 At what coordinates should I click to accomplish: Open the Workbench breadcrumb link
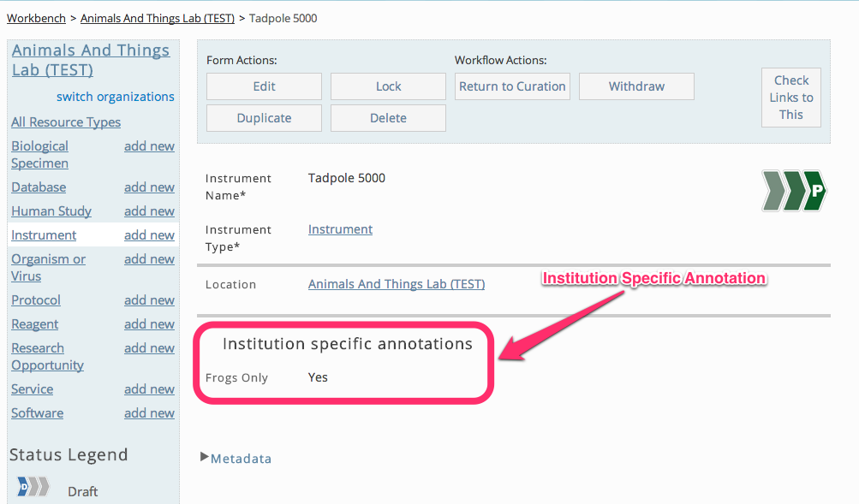coord(36,18)
